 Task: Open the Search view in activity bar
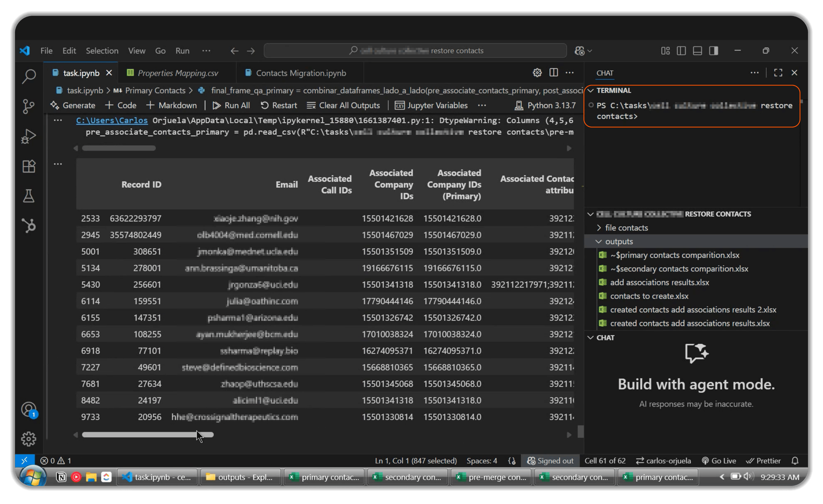tap(29, 76)
